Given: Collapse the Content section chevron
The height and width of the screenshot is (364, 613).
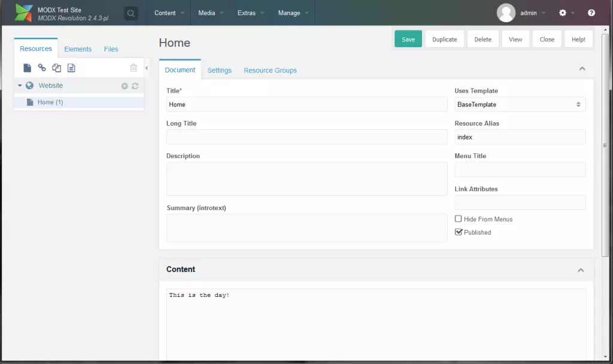Looking at the screenshot, I should 581,270.
